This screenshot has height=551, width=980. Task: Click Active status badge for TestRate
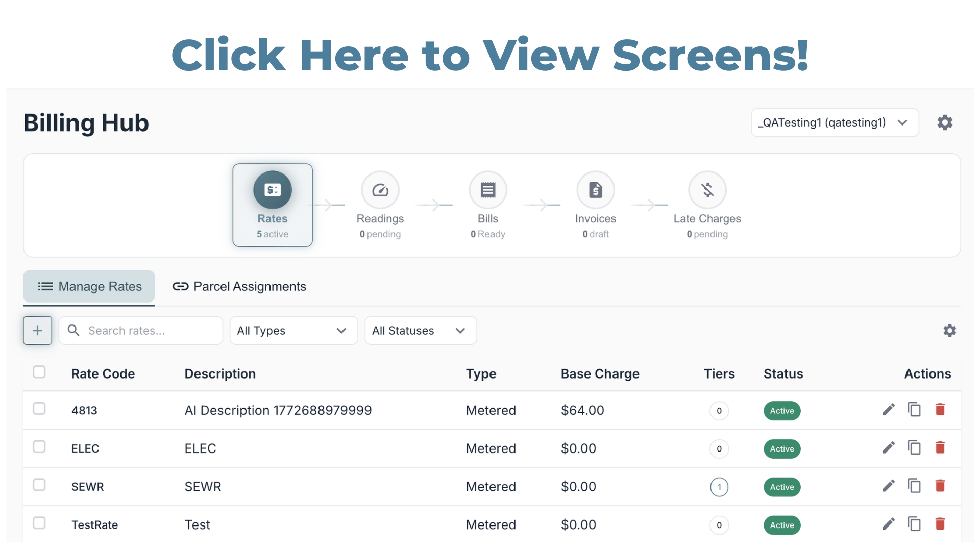(782, 525)
